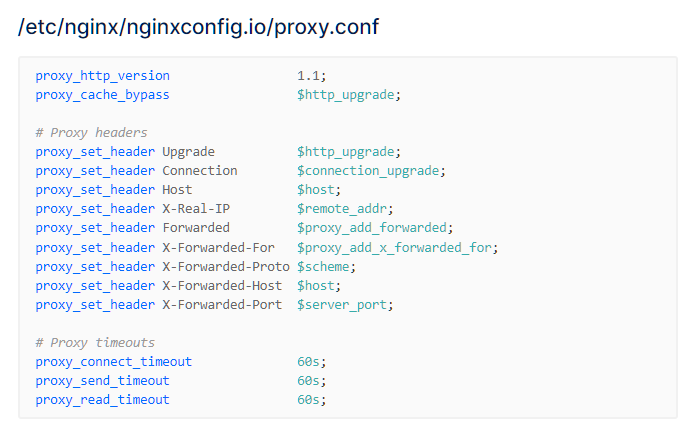Click the proxy_cache_bypass directive

pyautogui.click(x=102, y=95)
